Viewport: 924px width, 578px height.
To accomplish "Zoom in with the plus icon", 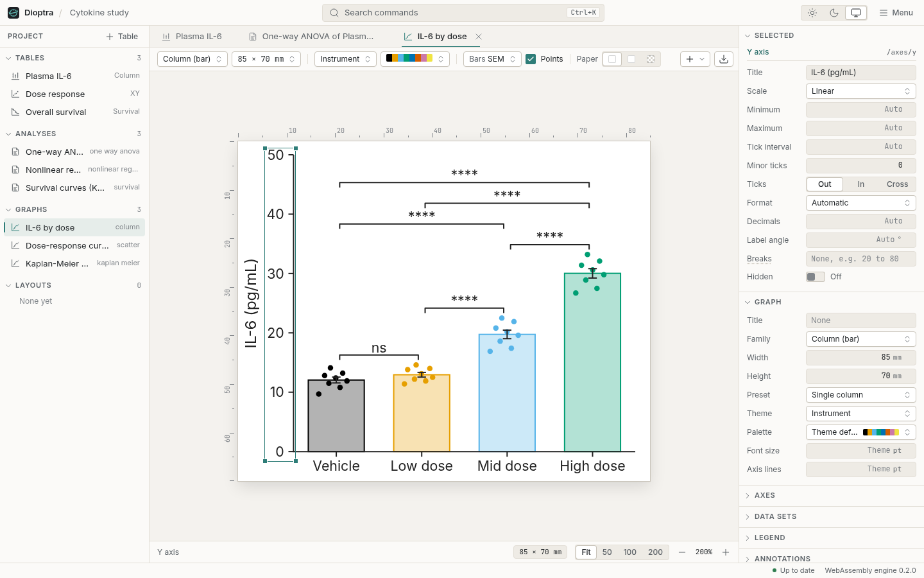I will coord(726,552).
